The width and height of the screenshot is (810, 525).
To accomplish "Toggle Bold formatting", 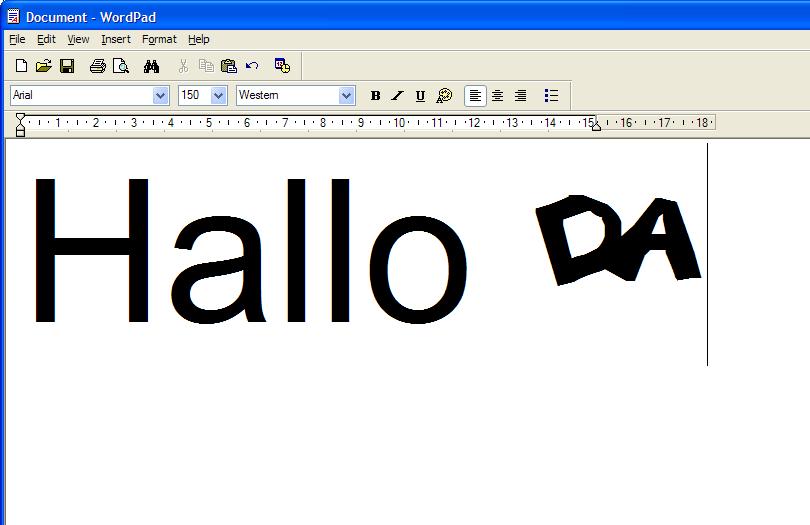I will point(376,96).
